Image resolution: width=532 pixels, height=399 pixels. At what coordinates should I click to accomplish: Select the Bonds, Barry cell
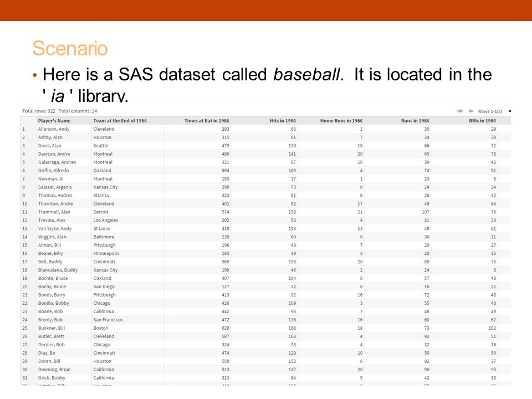point(52,295)
